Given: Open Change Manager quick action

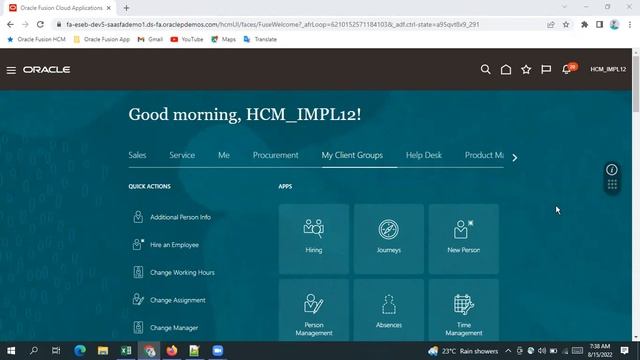Looking at the screenshot, I should click(x=174, y=328).
